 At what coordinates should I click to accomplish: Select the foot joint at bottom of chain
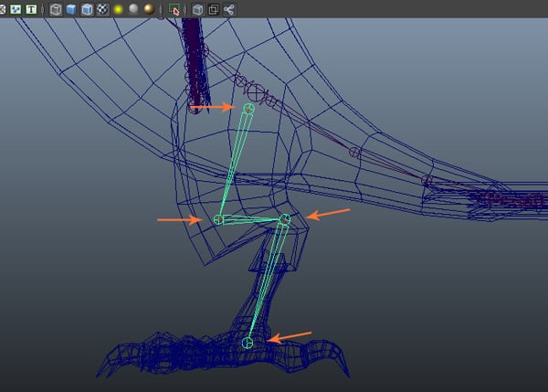[x=248, y=343]
